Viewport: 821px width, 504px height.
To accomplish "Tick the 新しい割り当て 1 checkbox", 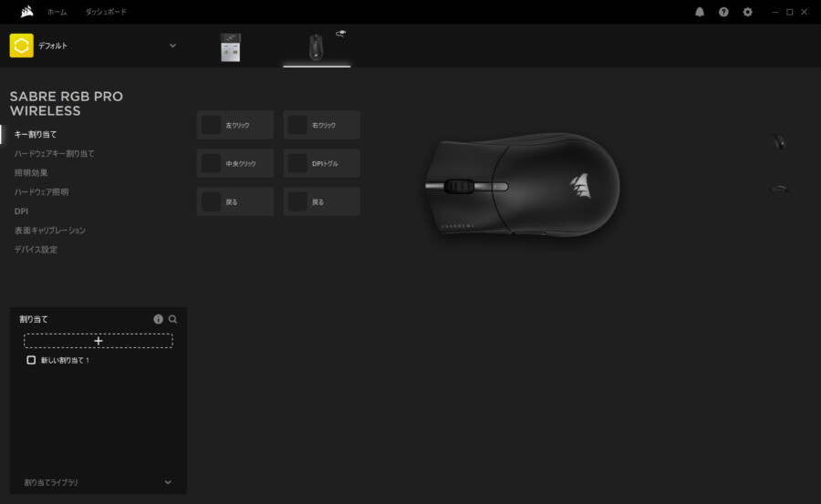I will 31,360.
